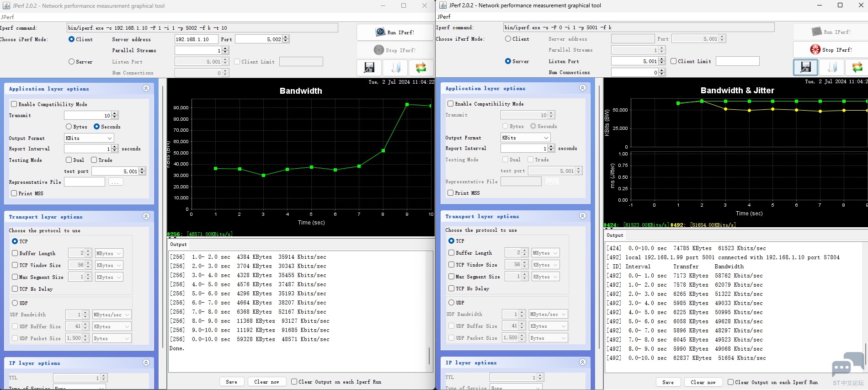Image resolution: width=868 pixels, height=390 pixels.
Task: Click Clear now below left output
Action: [267, 382]
